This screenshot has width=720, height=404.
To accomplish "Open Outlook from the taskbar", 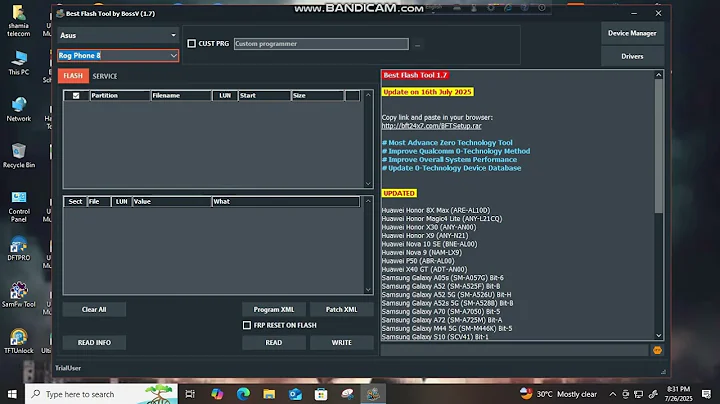I will click(295, 394).
